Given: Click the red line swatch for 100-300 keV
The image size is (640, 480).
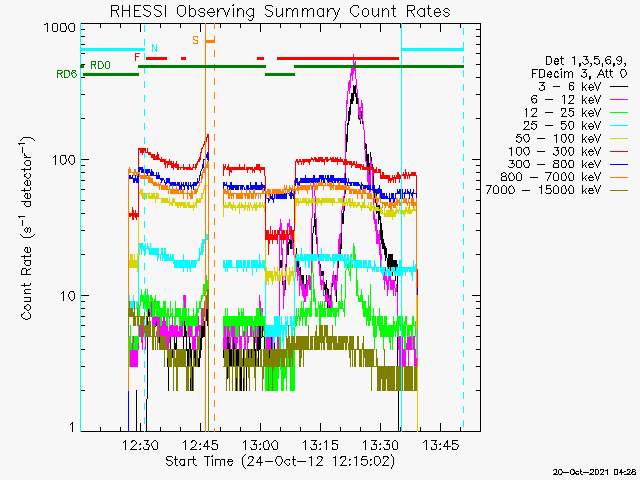Looking at the screenshot, I should 619,152.
